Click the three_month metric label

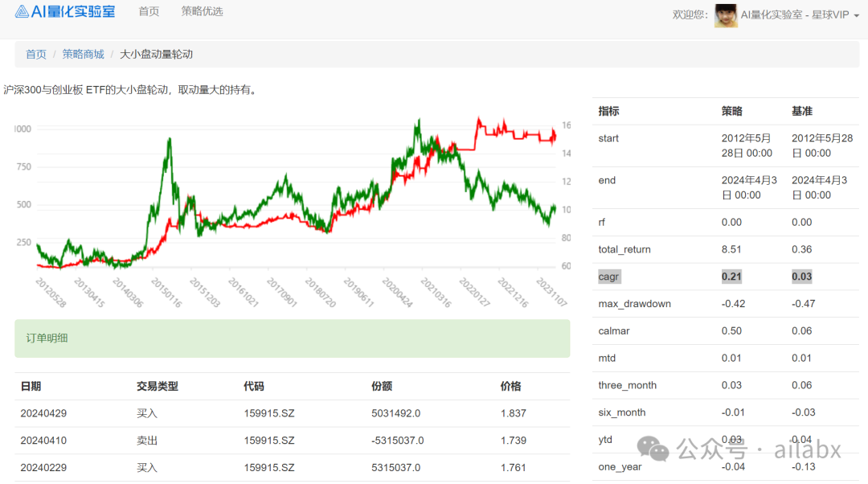pos(627,385)
